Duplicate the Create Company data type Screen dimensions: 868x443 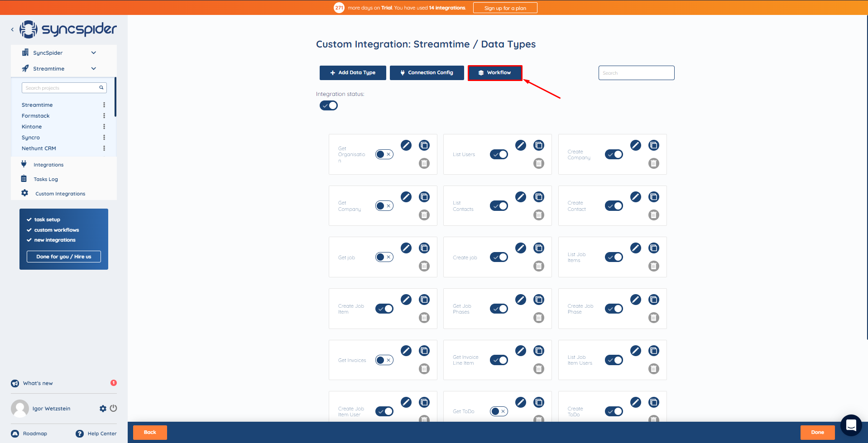coord(654,145)
